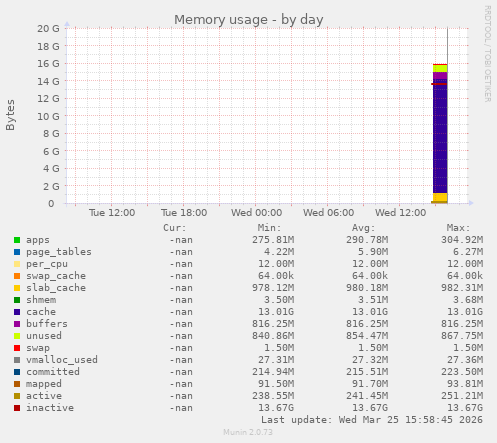Click the 'Max:' column header

click(459, 228)
